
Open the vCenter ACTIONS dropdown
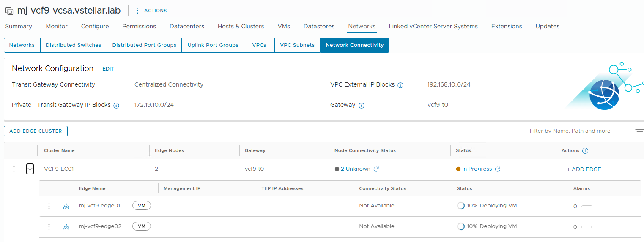pos(151,11)
